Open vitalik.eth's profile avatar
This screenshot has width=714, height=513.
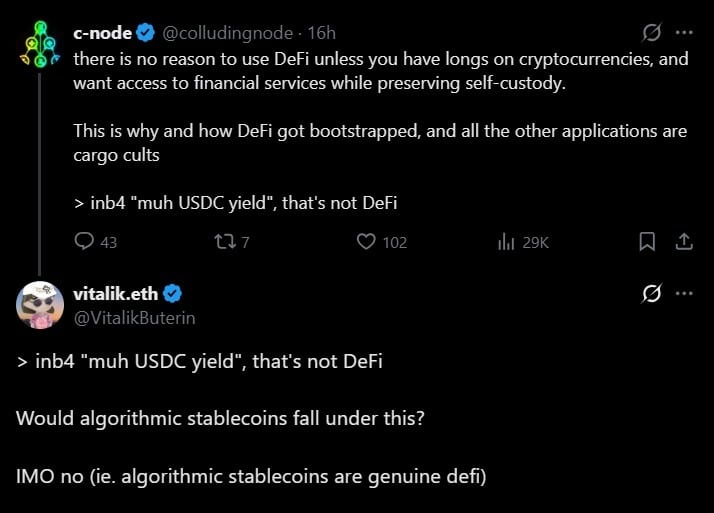[40, 304]
